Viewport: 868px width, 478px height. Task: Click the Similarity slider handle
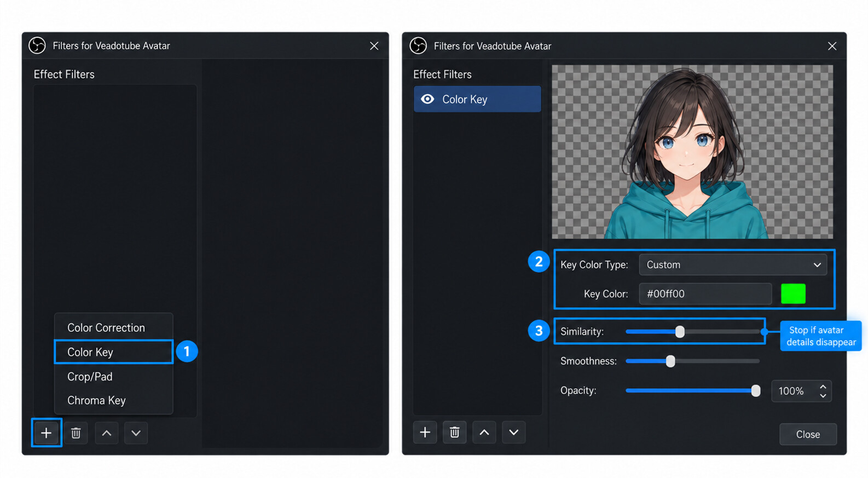680,332
